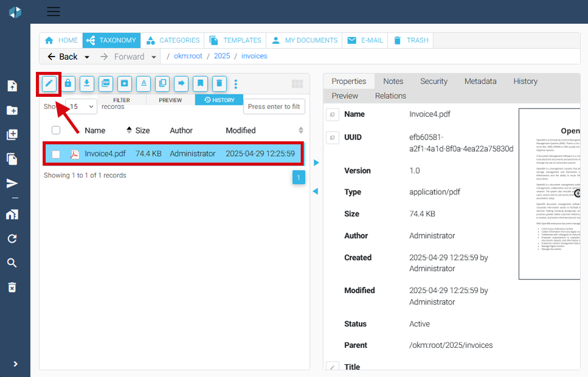
Task: Open the three-dot more options menu
Action: click(236, 84)
